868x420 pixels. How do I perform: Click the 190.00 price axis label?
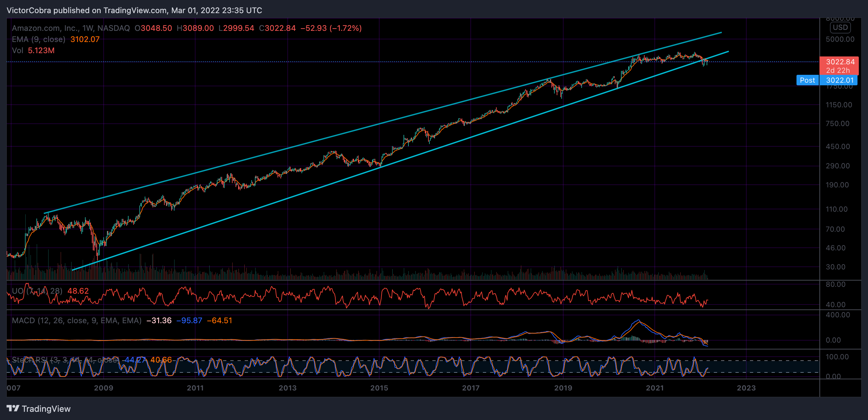pyautogui.click(x=837, y=185)
